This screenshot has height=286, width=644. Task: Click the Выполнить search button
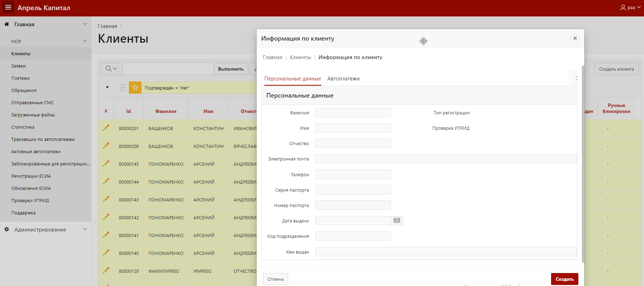231,69
